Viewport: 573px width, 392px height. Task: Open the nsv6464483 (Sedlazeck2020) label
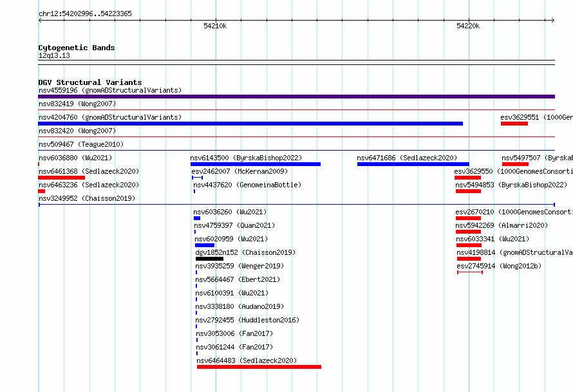(x=247, y=360)
